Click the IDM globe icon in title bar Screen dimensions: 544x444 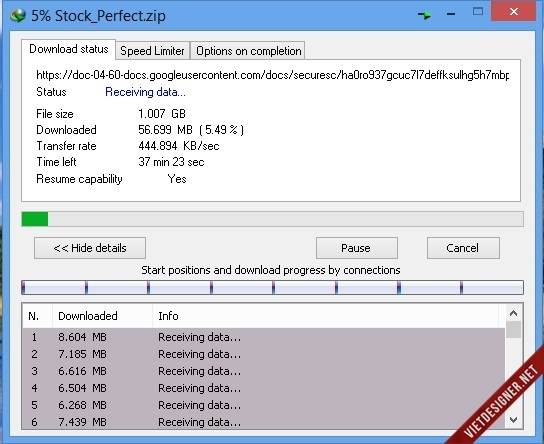18,15
